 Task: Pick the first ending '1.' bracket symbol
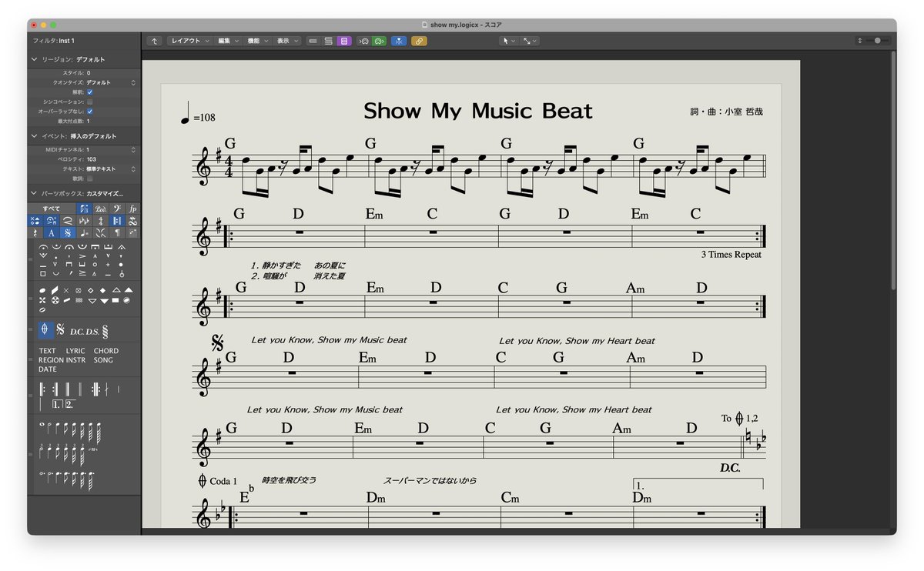[57, 404]
